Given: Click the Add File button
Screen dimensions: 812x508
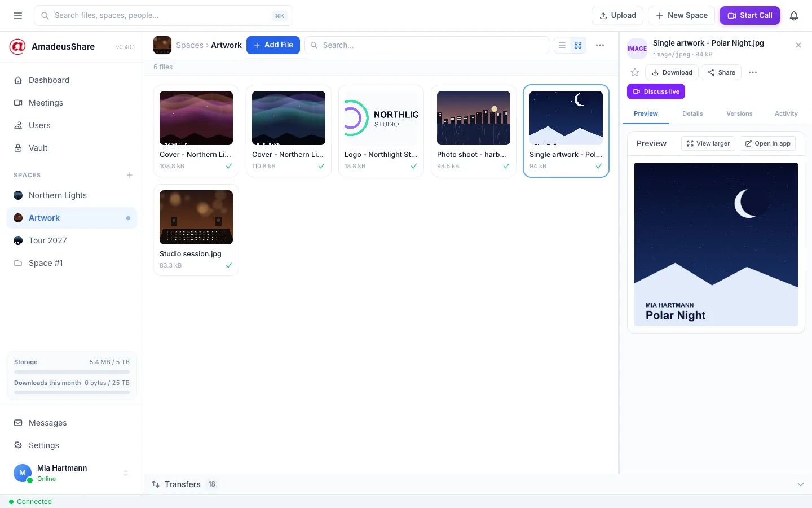Looking at the screenshot, I should pyautogui.click(x=273, y=45).
